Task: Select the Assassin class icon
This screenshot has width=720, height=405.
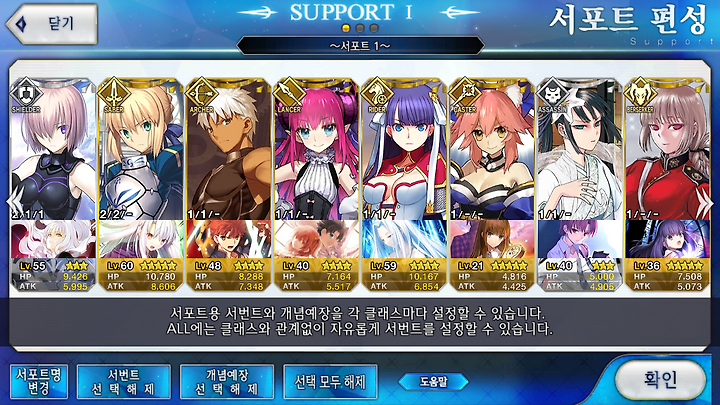Action: pos(552,94)
